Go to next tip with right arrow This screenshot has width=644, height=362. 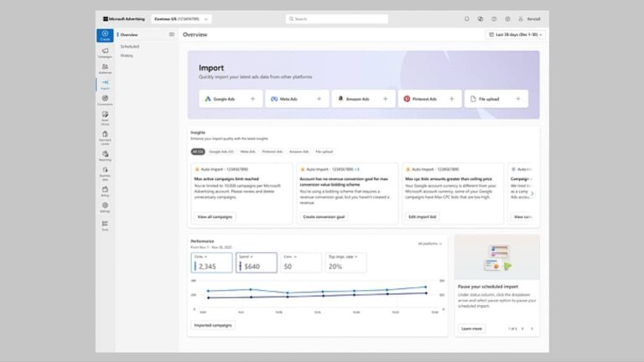[532, 328]
